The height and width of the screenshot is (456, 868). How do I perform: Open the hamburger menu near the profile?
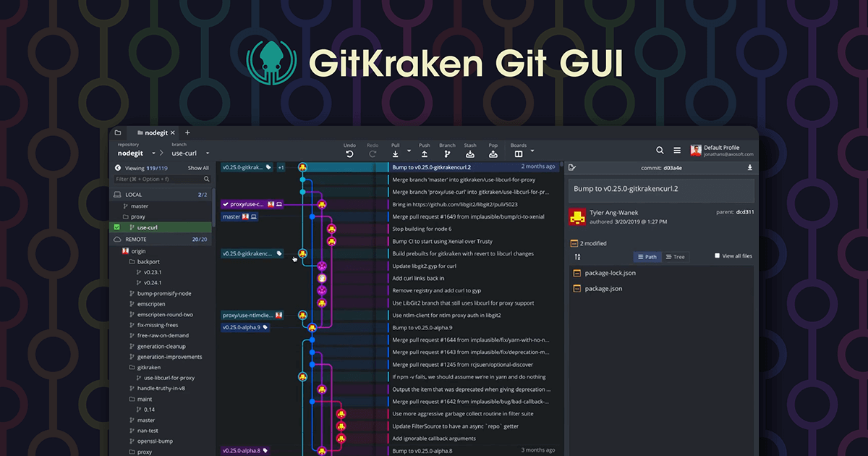click(x=678, y=151)
